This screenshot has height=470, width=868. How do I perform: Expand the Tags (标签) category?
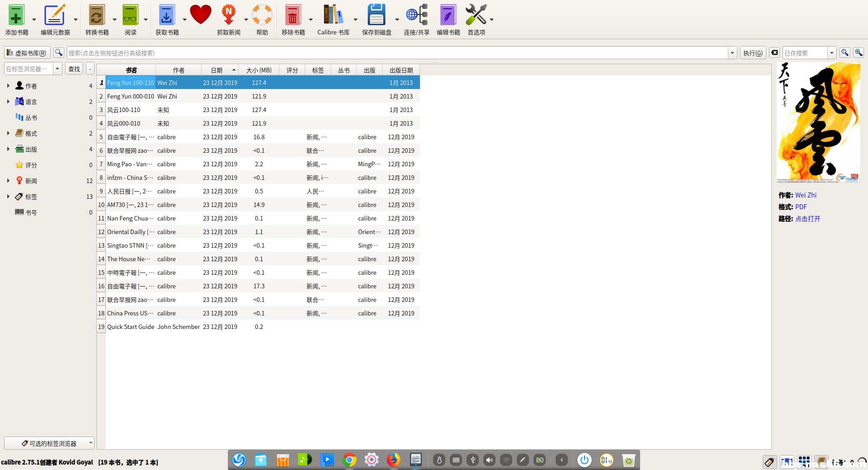[8, 196]
